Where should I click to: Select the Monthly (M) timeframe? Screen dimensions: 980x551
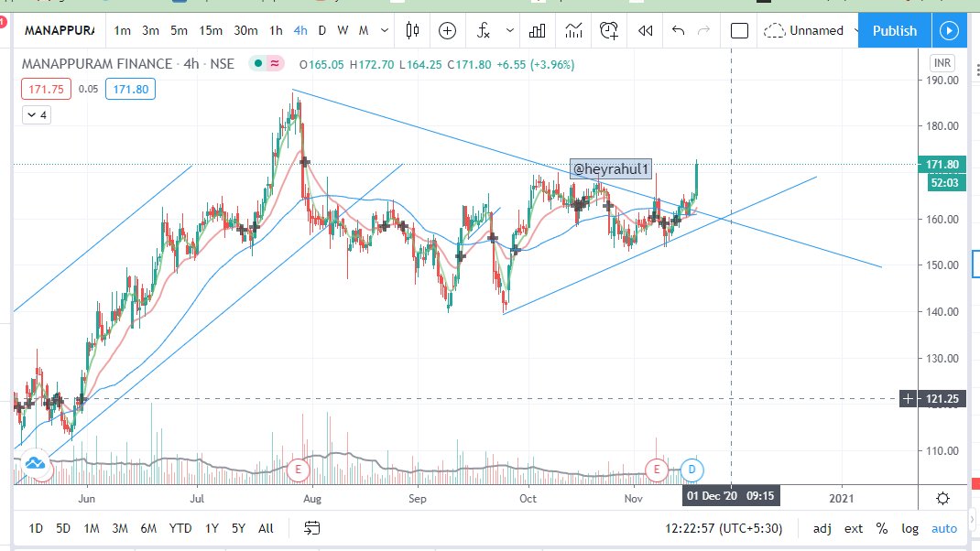(364, 30)
